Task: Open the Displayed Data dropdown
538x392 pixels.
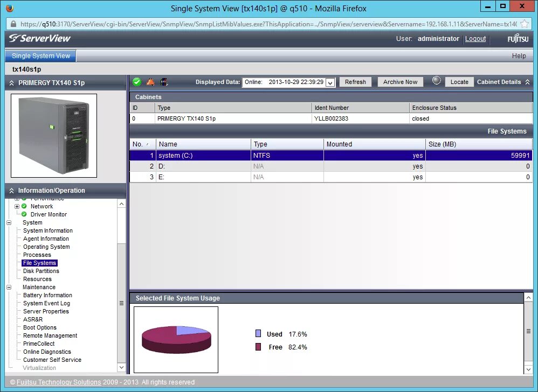Action: coord(330,82)
